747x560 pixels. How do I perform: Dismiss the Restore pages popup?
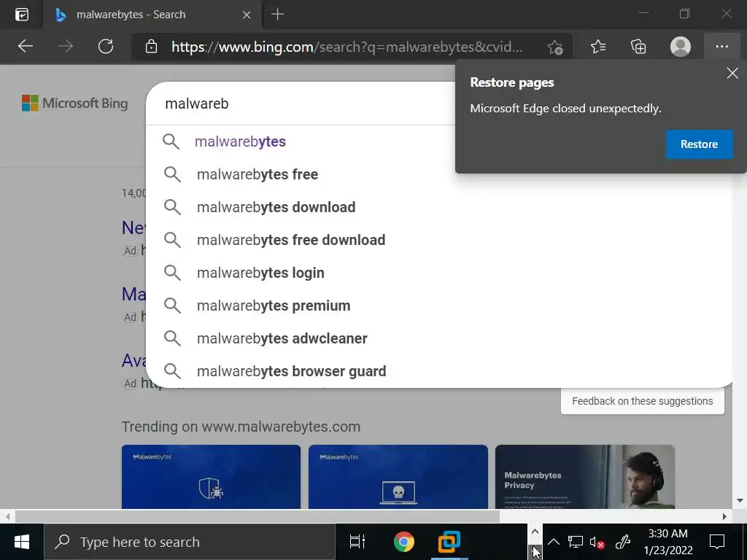(732, 73)
